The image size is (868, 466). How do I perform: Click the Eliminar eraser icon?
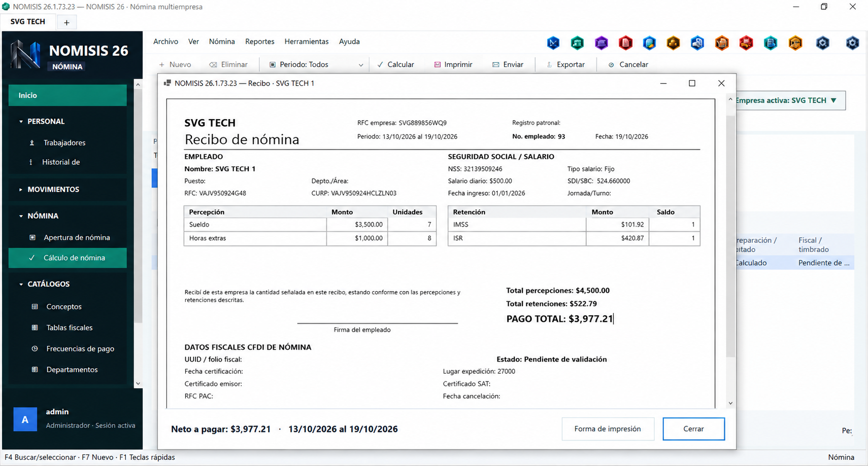(x=213, y=65)
